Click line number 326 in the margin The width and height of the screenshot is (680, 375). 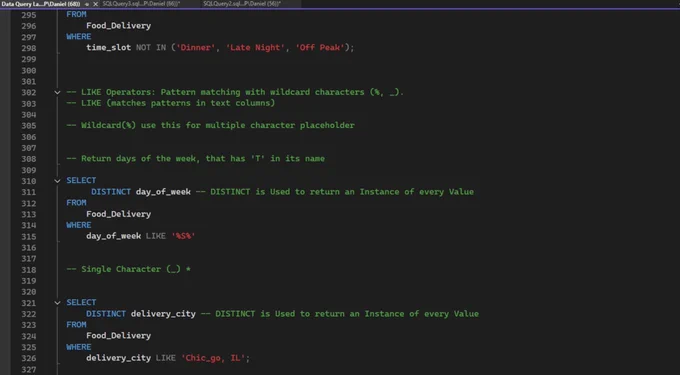[29, 359]
